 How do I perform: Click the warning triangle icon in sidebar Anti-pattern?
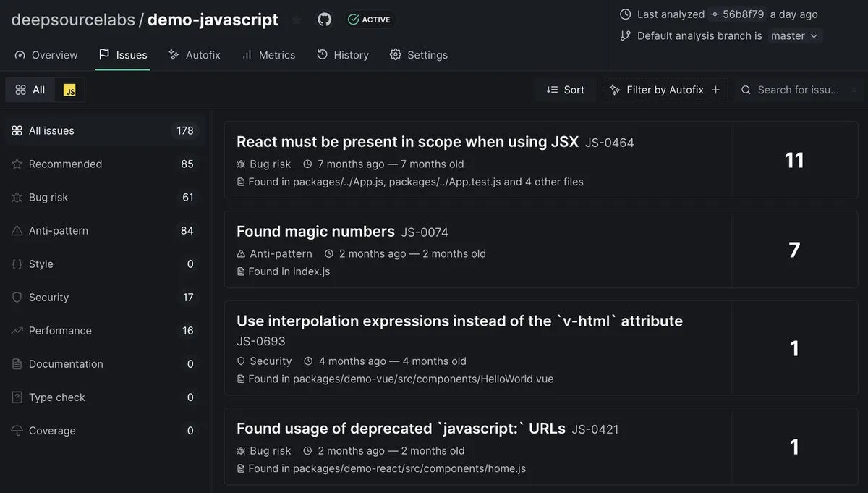[17, 230]
